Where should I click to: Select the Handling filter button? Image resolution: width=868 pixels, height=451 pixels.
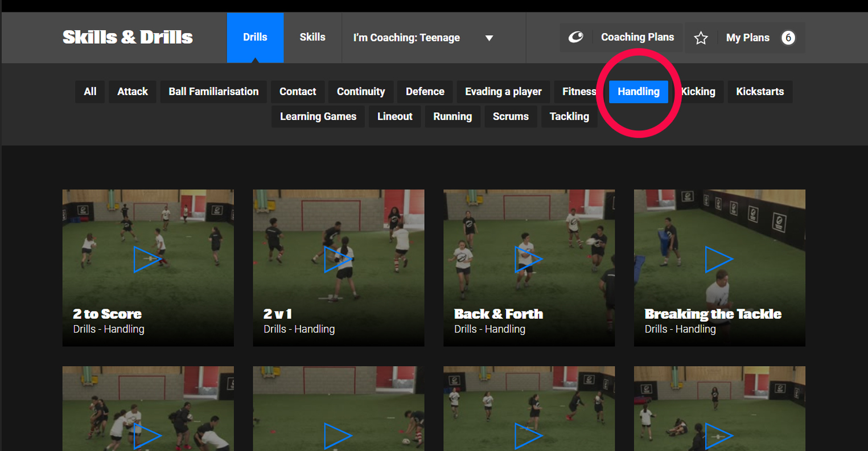pos(638,92)
